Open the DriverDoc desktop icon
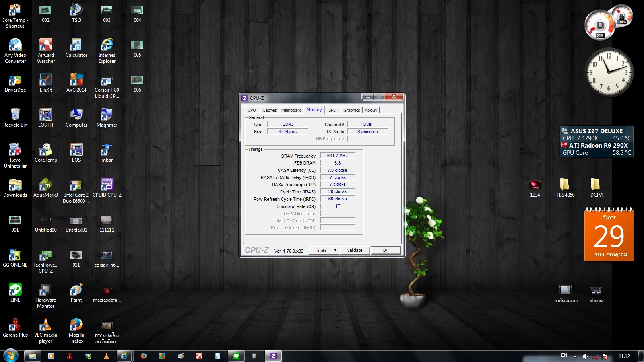The image size is (644, 362). tap(15, 83)
